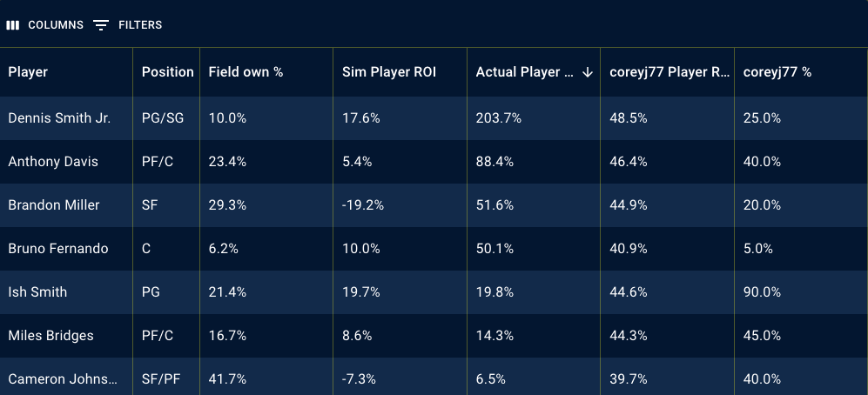Viewport: 868px width, 395px height.
Task: Click Brandon Miller's player name cell
Action: point(54,205)
